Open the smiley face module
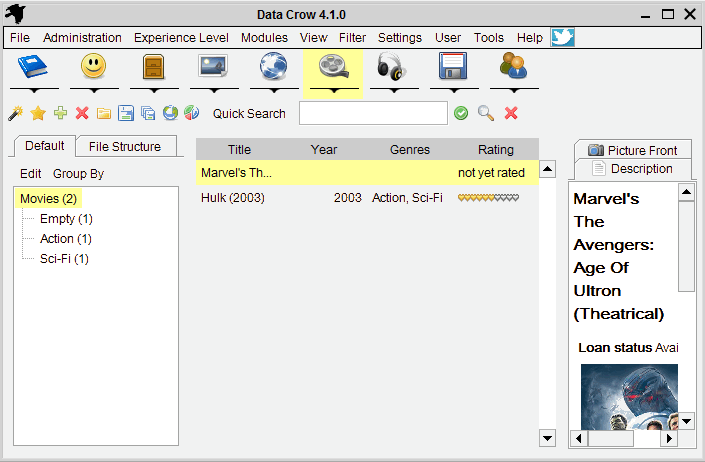The height and width of the screenshot is (462, 705). click(94, 66)
